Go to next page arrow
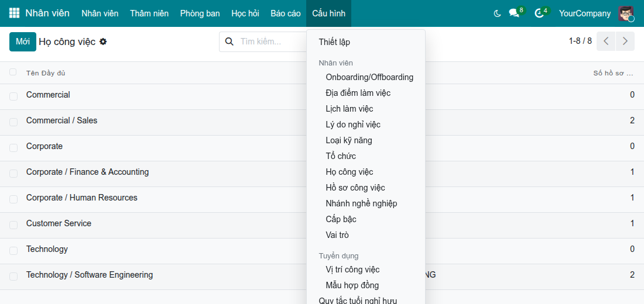 625,41
